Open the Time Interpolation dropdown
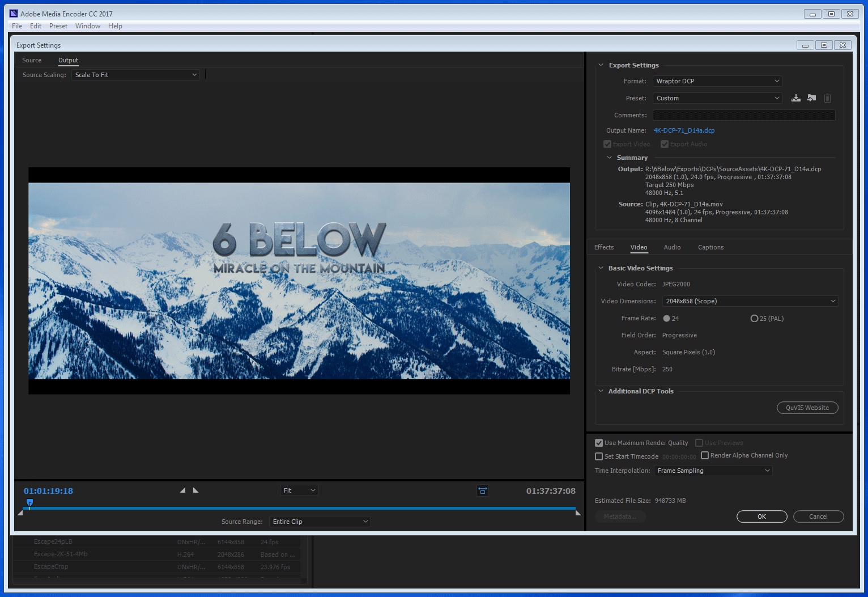Screen dimensions: 868x597 pos(713,471)
